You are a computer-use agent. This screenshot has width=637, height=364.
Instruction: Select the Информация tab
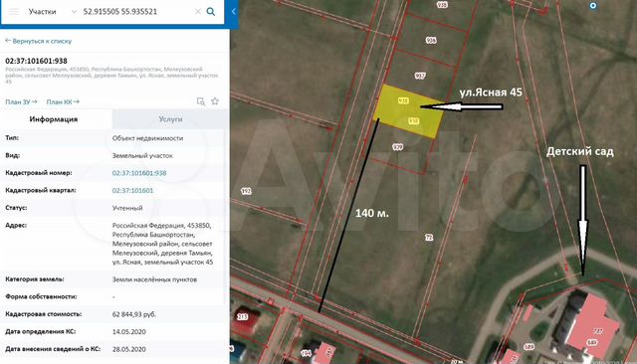(54, 119)
